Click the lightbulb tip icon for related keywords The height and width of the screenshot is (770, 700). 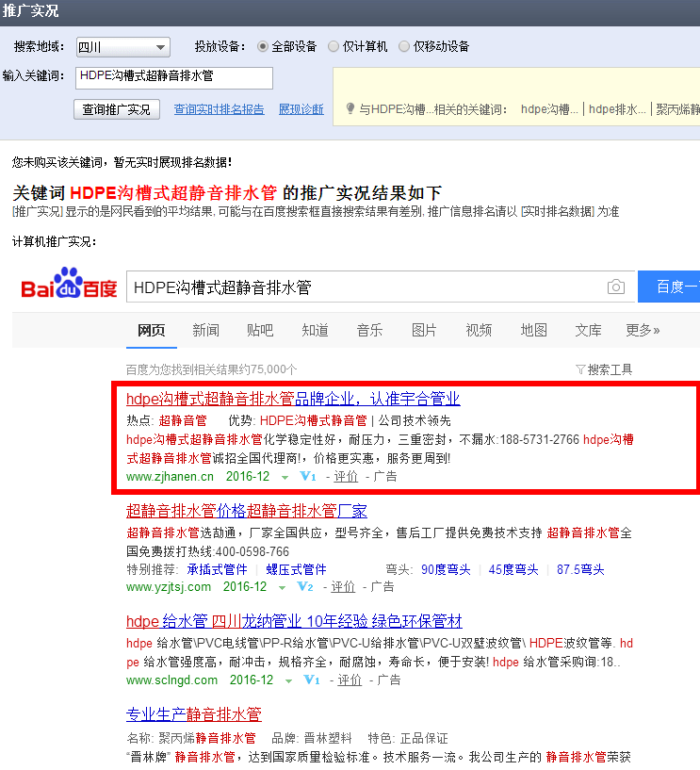(350, 108)
